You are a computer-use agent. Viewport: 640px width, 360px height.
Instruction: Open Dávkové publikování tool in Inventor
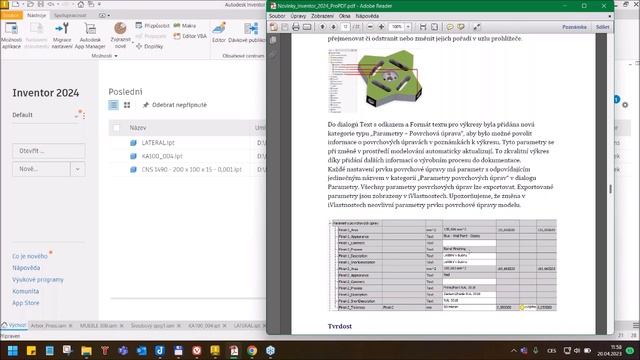tap(247, 33)
